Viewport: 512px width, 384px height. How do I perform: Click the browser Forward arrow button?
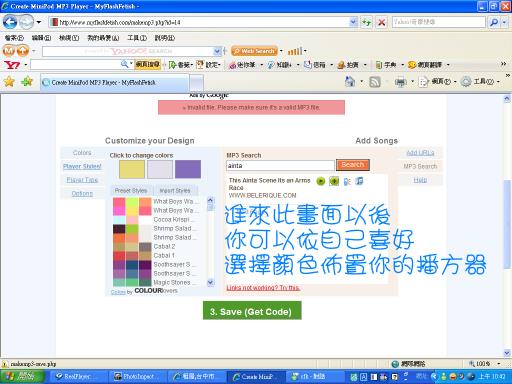[x=26, y=22]
